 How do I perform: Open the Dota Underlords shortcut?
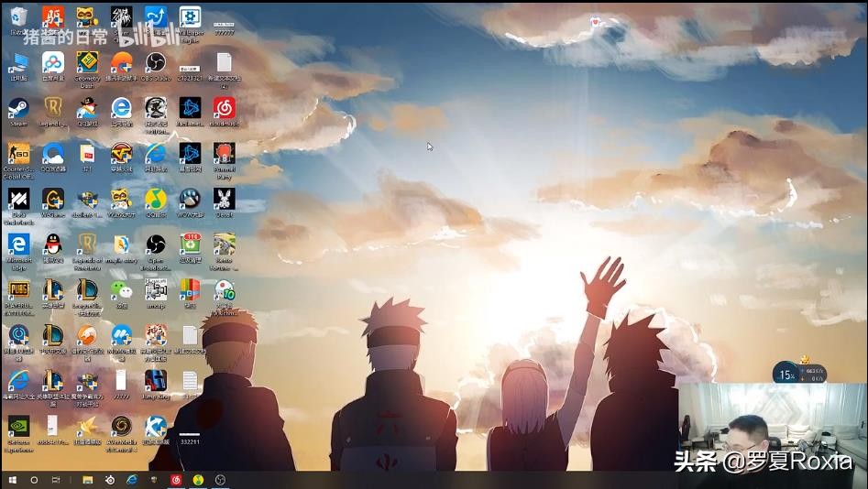(x=18, y=199)
